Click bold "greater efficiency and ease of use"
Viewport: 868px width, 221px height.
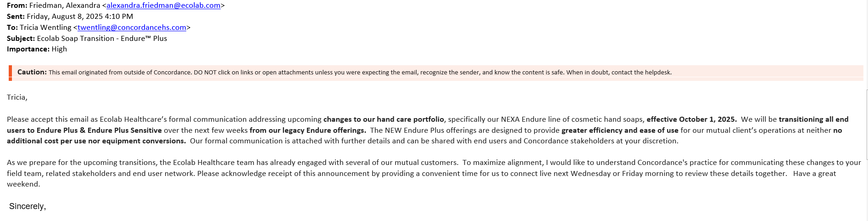[620, 130]
